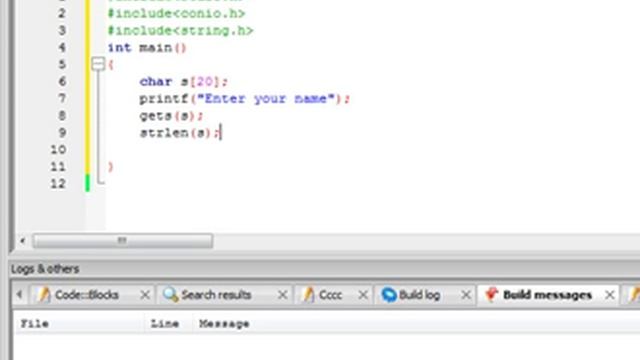Click the Build messages flag icon

[491, 294]
